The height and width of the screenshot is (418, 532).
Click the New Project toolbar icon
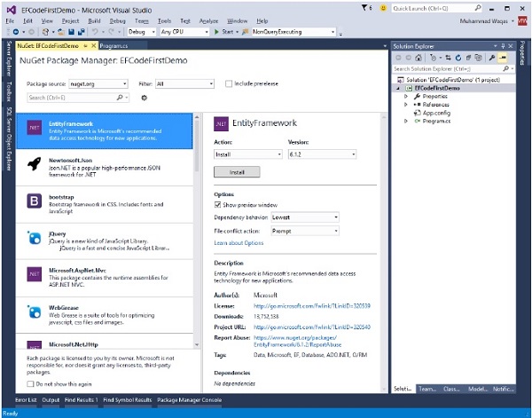click(x=45, y=32)
